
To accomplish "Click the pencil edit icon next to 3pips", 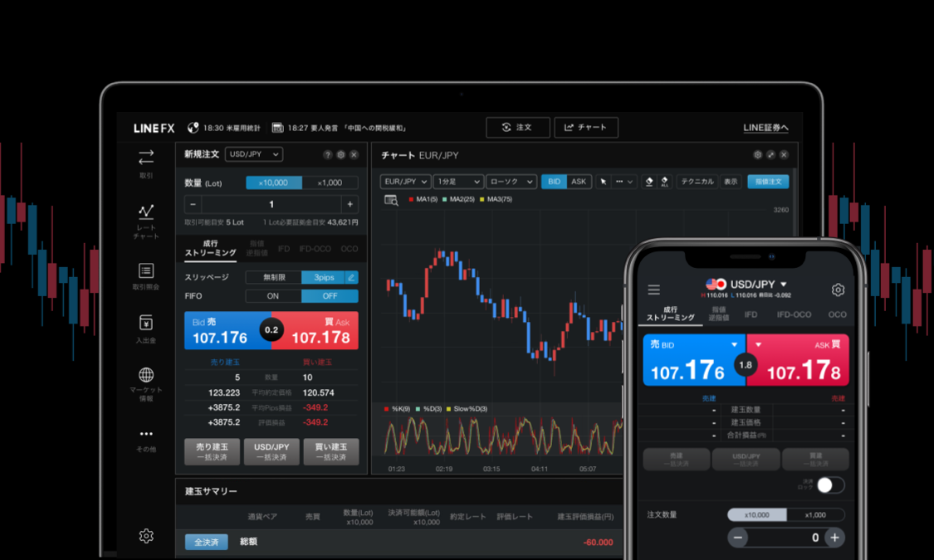I will click(x=351, y=277).
